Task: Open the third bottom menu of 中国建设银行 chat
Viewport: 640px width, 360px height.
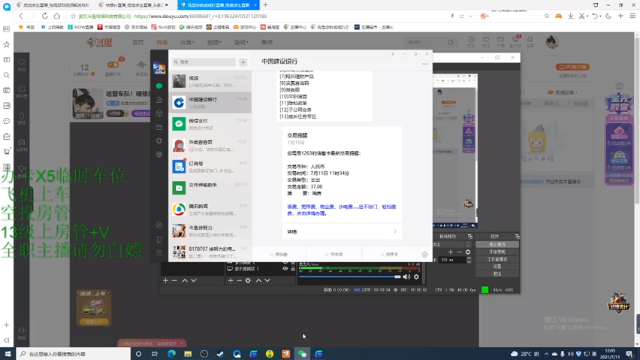Action: (389, 254)
